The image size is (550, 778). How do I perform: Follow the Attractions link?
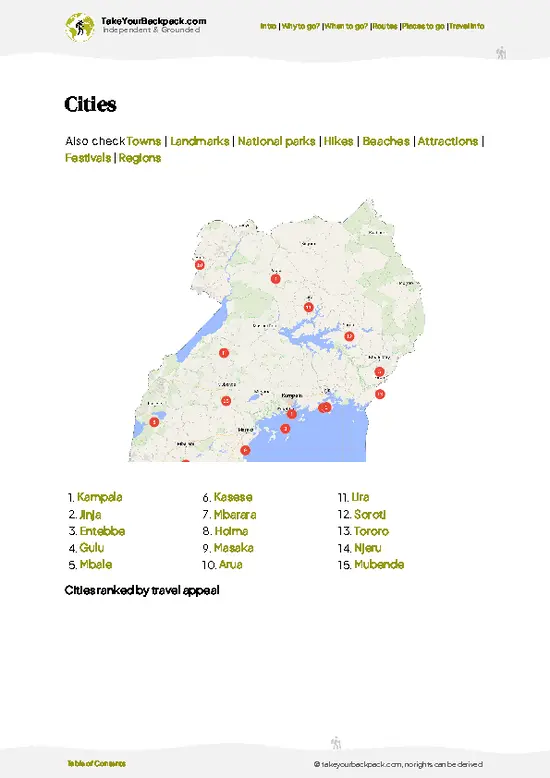click(x=448, y=141)
